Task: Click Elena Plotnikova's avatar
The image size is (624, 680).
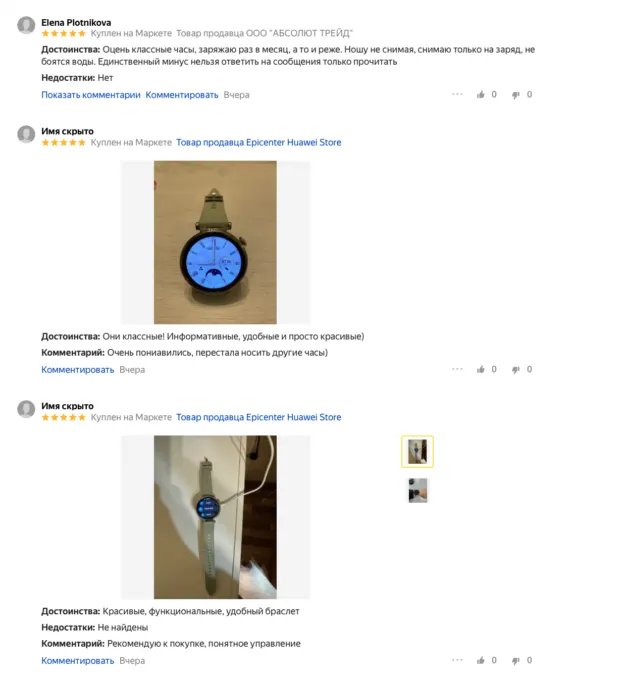Action: 26,25
